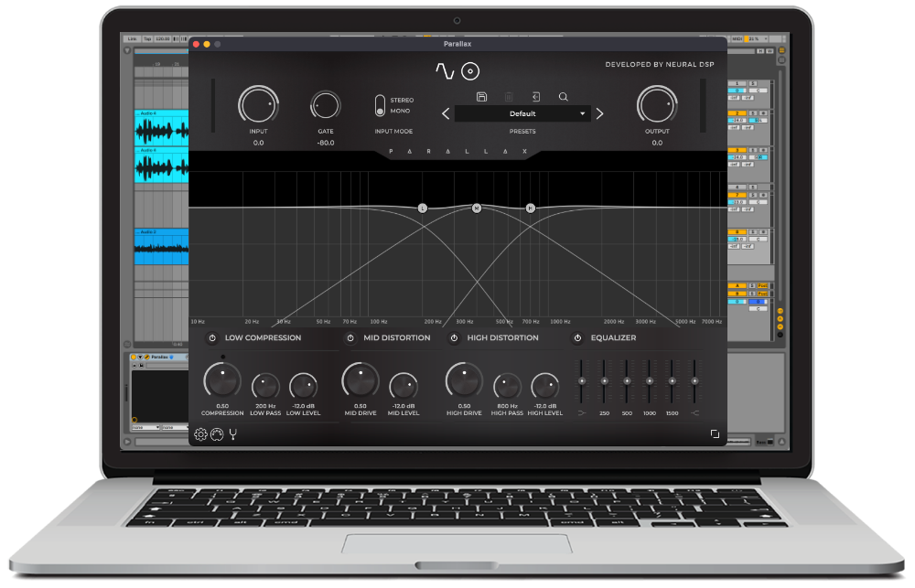Click Ableton track 2 orange activator button
915x588 pixels.
[737, 113]
